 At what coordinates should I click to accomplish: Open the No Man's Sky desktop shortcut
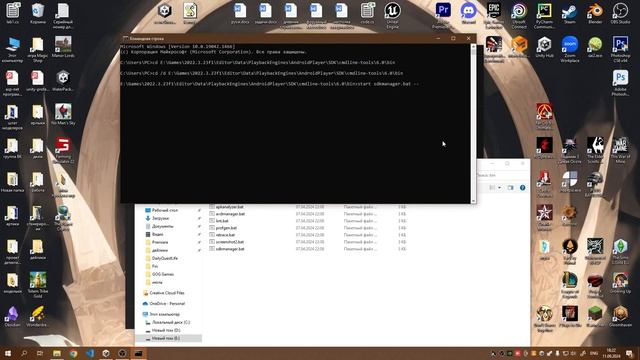(63, 114)
